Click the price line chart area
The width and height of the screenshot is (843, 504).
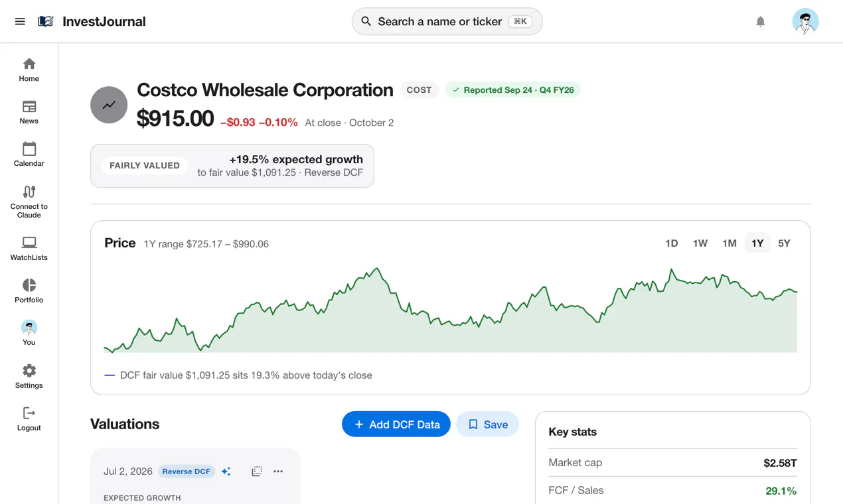(x=451, y=310)
